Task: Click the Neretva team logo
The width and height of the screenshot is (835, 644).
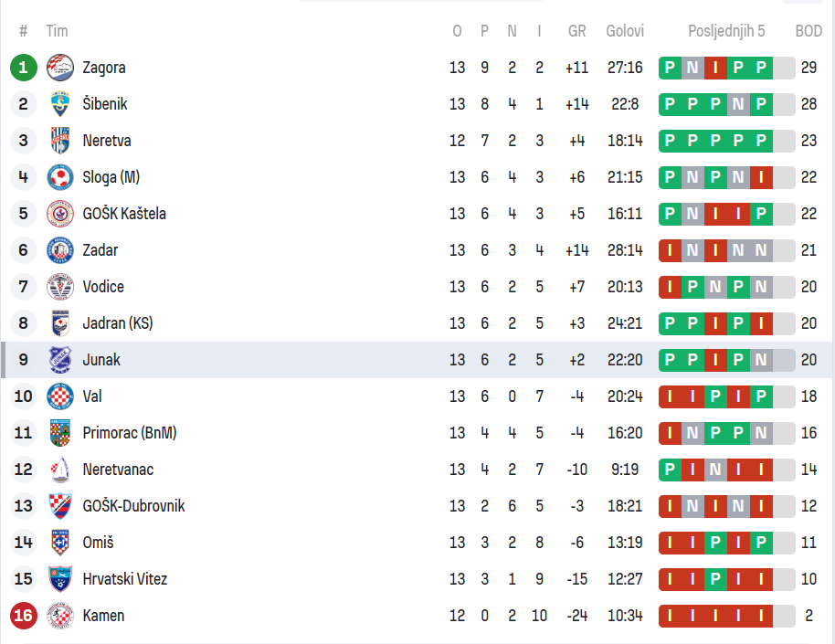Action: point(60,141)
